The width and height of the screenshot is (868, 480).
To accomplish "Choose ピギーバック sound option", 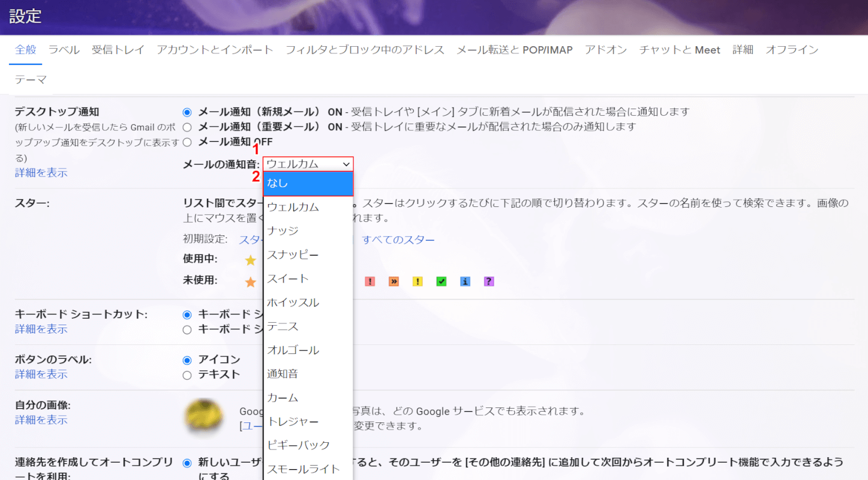I will (308, 445).
